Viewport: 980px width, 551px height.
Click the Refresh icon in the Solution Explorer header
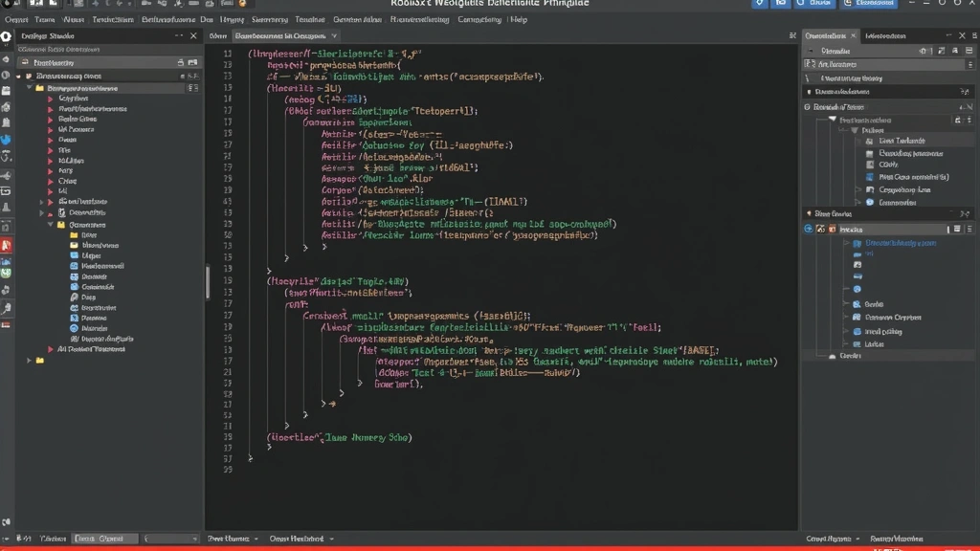click(181, 62)
